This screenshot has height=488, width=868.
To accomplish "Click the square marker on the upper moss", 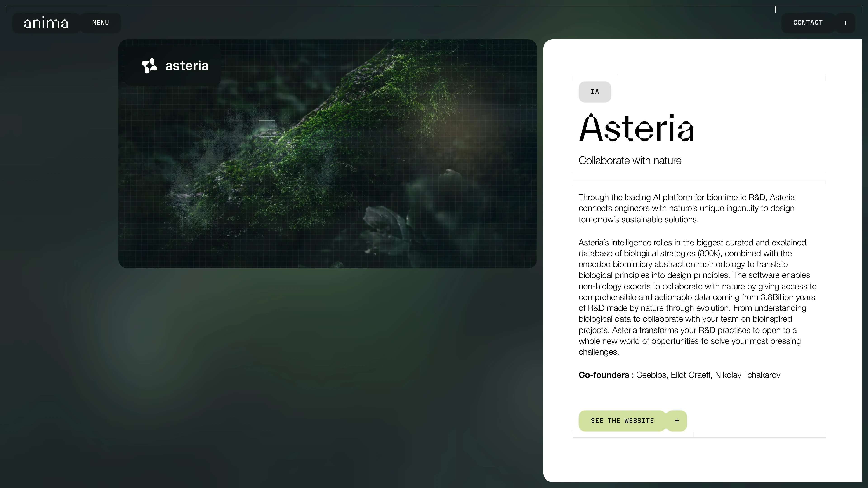I will 388,85.
